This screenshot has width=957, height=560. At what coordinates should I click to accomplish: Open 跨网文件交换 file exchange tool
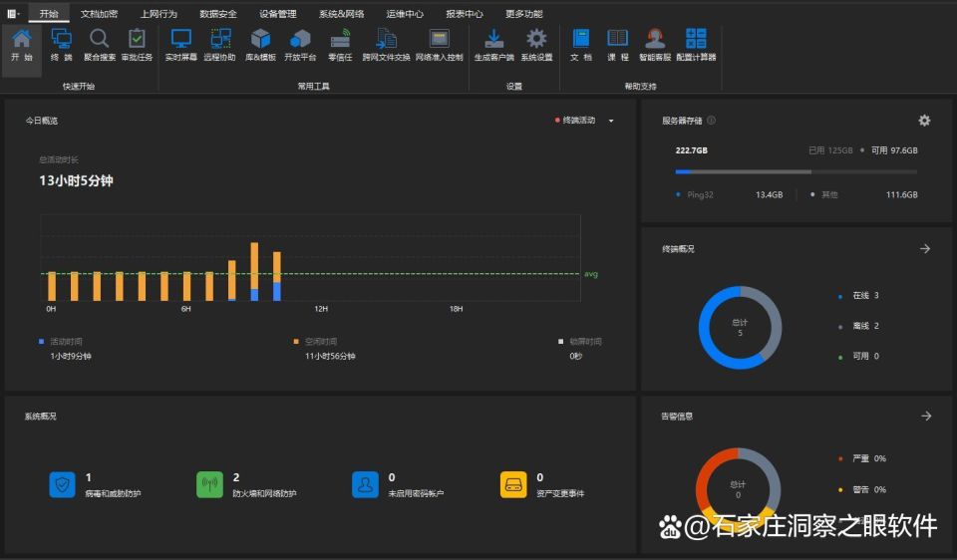[387, 39]
